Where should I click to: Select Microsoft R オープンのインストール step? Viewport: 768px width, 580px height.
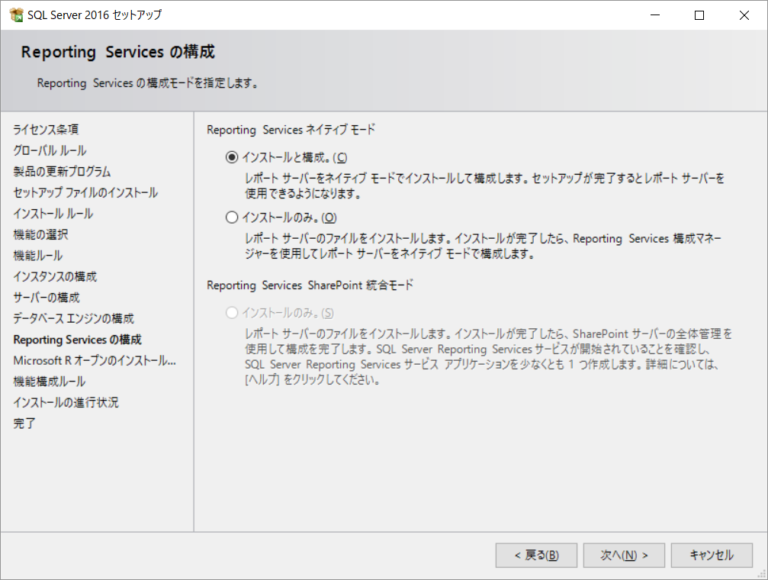click(94, 360)
